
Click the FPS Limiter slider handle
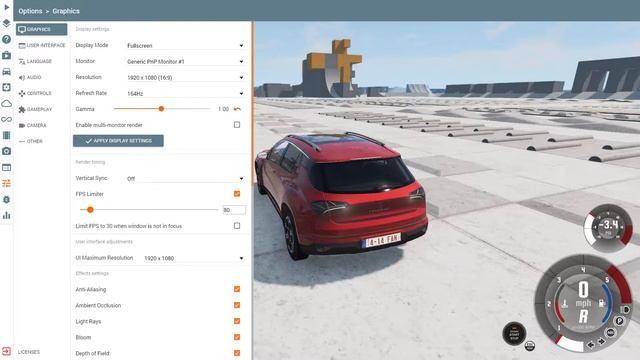pyautogui.click(x=90, y=209)
